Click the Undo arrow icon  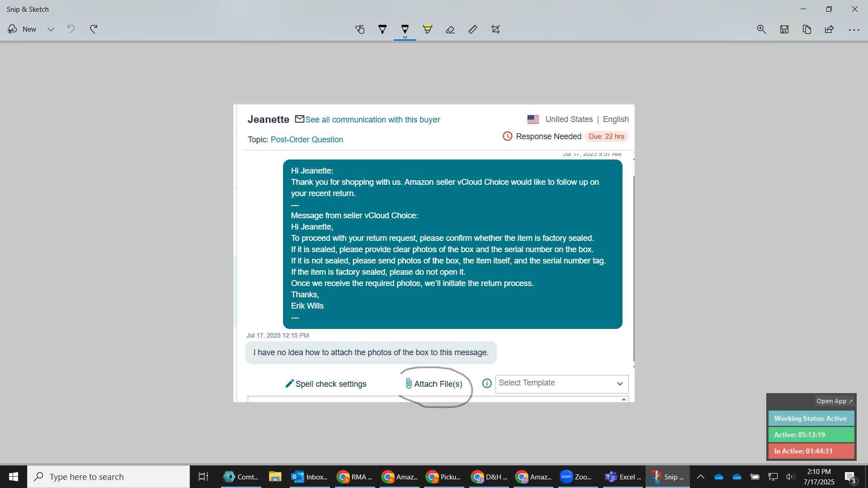point(71,29)
